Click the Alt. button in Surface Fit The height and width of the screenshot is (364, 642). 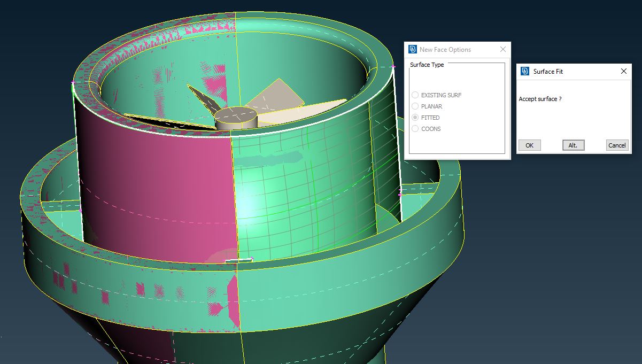(x=573, y=145)
